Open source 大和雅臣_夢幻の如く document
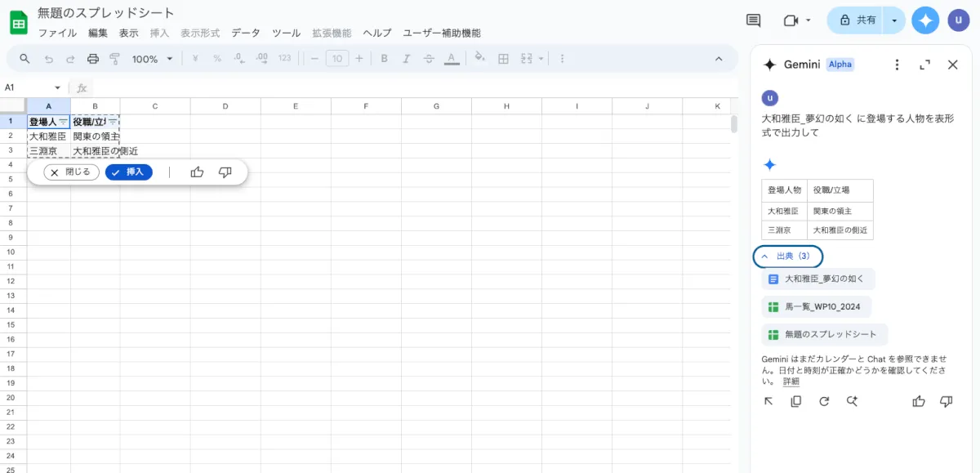 [818, 279]
